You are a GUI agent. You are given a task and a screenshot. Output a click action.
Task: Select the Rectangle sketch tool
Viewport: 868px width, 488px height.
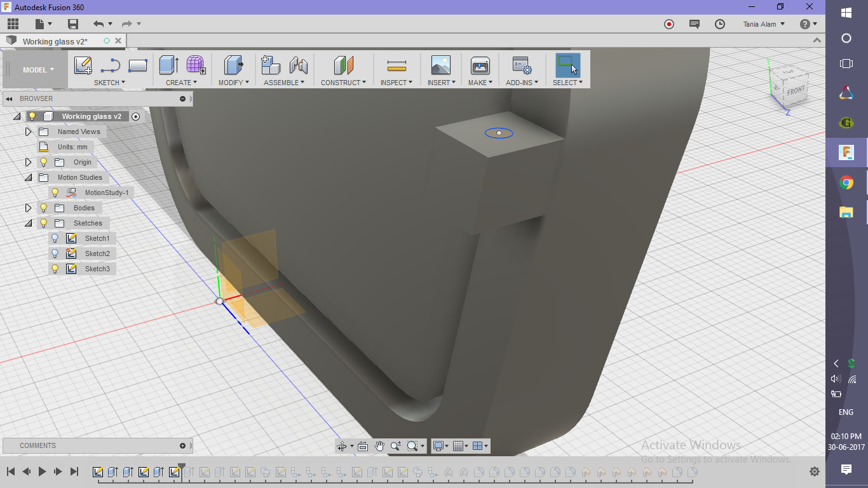coord(138,65)
